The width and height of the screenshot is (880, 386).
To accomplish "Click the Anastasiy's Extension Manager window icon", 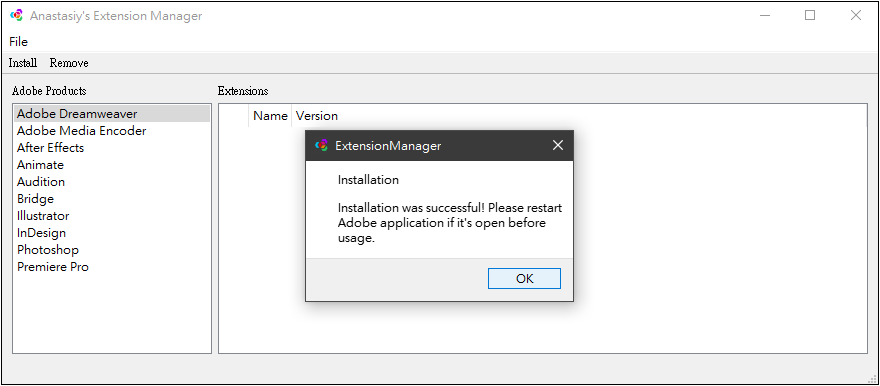I will 17,15.
